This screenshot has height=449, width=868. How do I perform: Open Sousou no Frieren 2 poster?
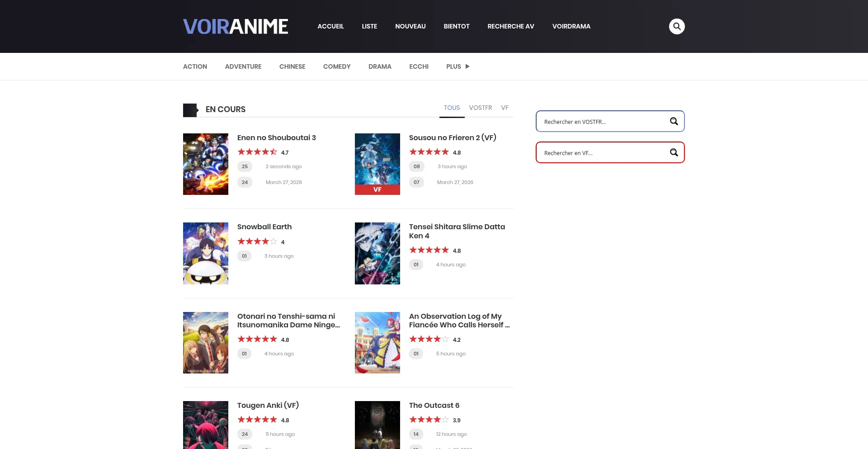377,164
